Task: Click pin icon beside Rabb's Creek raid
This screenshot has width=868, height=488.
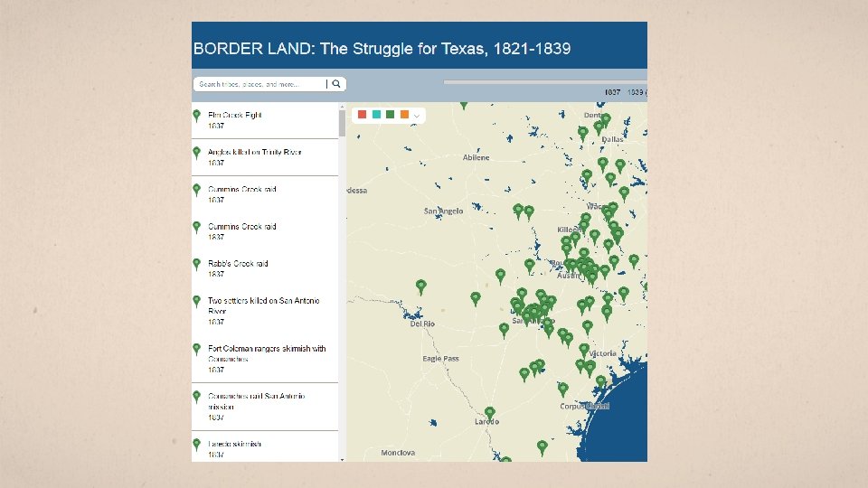Action: click(x=196, y=264)
